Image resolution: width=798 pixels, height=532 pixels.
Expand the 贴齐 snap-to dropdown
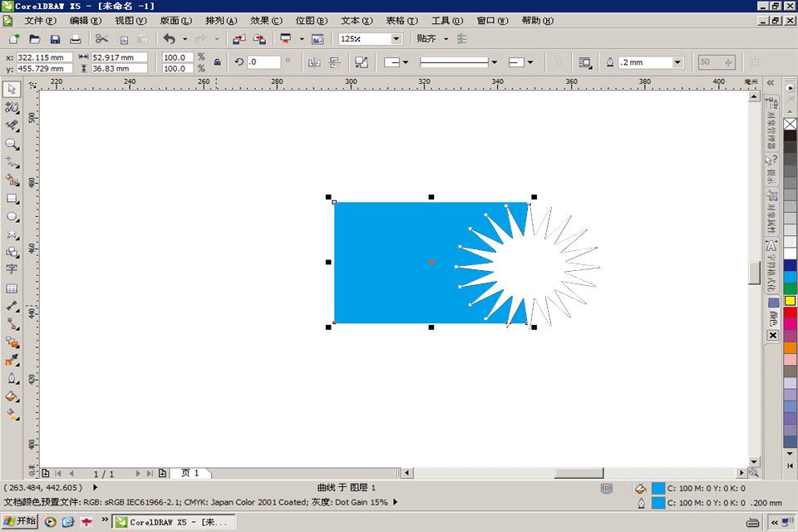click(446, 39)
